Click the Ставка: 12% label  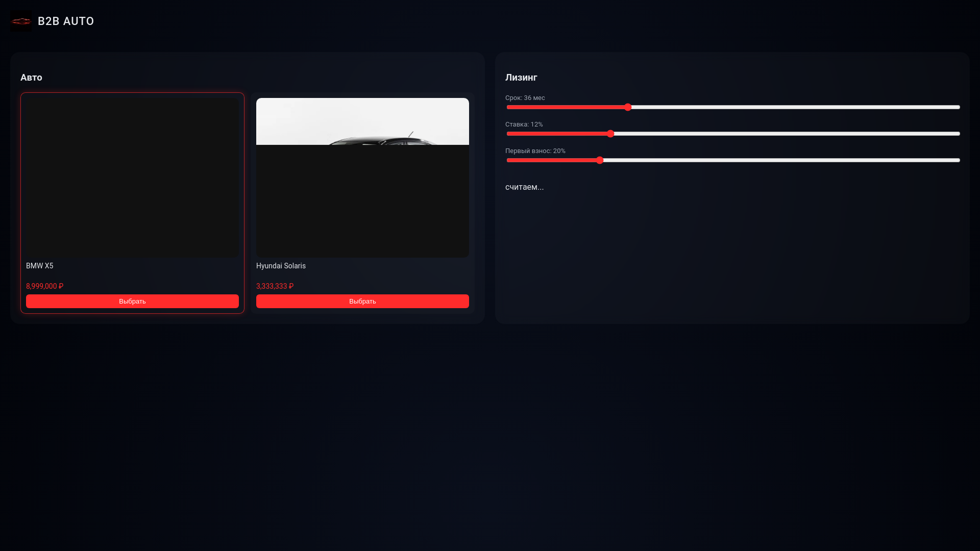point(524,124)
